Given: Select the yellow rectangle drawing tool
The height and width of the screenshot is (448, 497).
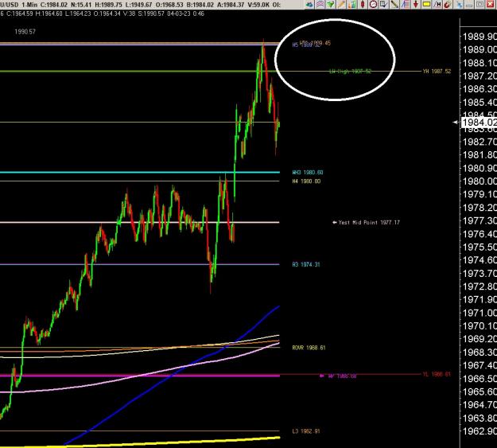Looking at the screenshot, I should click(x=427, y=5).
